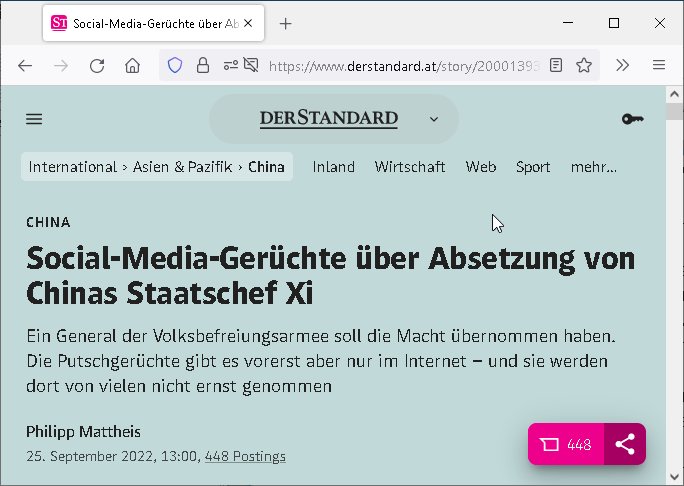This screenshot has width=684, height=486.
Task: Open the Sport section
Action: [533, 167]
